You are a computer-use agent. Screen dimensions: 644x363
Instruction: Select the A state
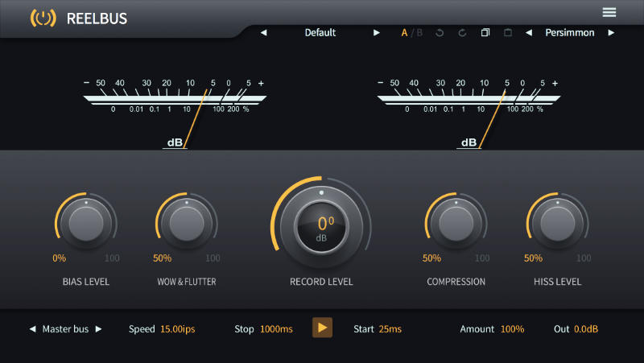(404, 33)
